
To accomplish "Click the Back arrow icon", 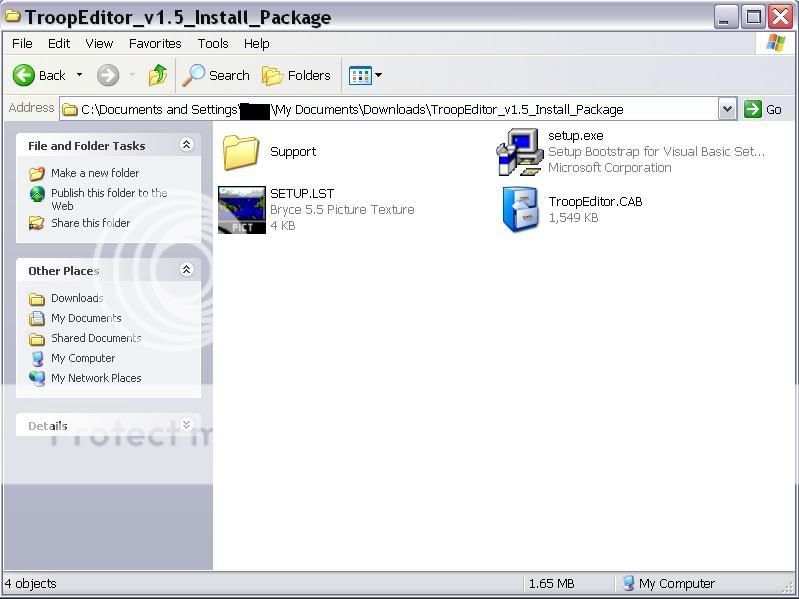I will click(24, 75).
